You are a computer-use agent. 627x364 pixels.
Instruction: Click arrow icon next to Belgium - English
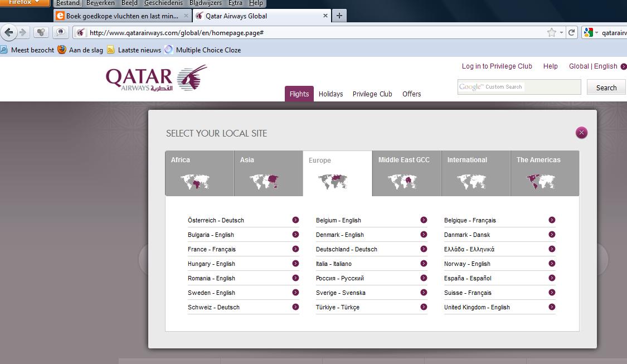pyautogui.click(x=424, y=220)
